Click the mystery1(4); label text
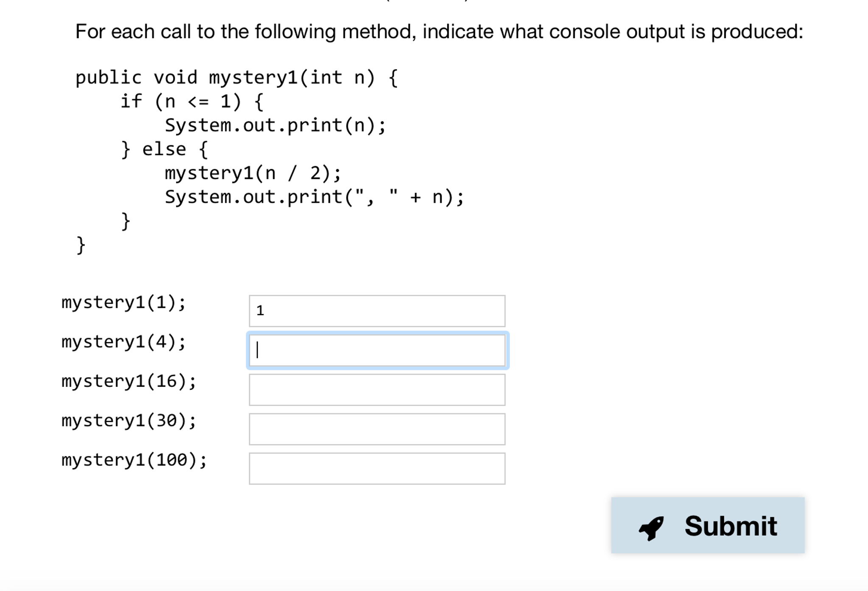 (123, 342)
